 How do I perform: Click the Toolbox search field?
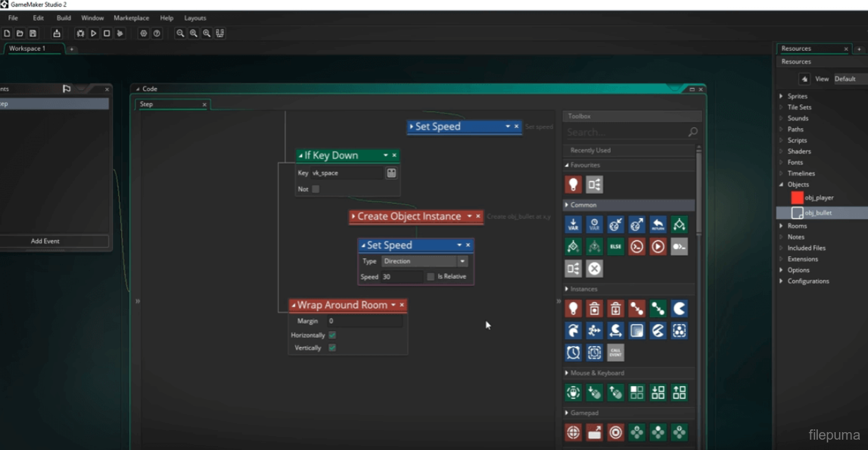point(625,132)
